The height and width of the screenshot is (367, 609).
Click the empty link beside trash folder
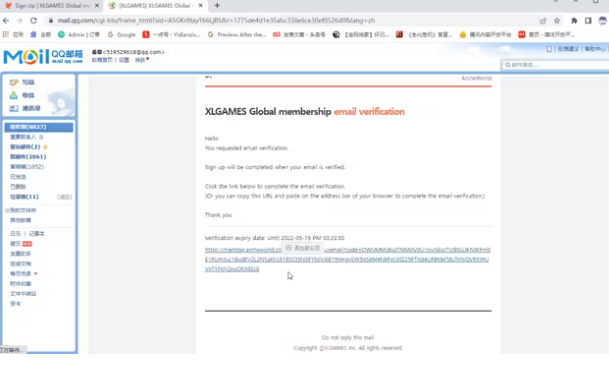pyautogui.click(x=64, y=197)
